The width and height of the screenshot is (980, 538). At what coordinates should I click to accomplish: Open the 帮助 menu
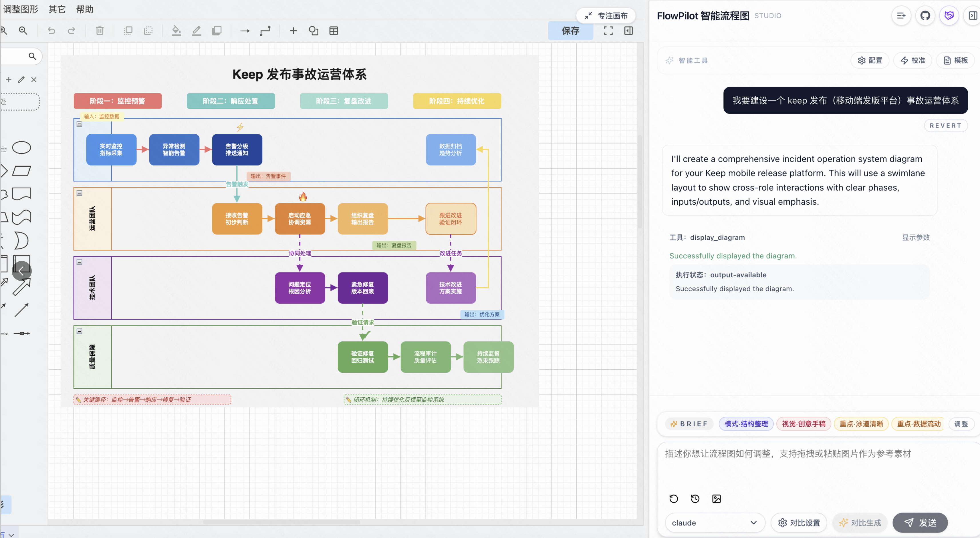tap(84, 9)
